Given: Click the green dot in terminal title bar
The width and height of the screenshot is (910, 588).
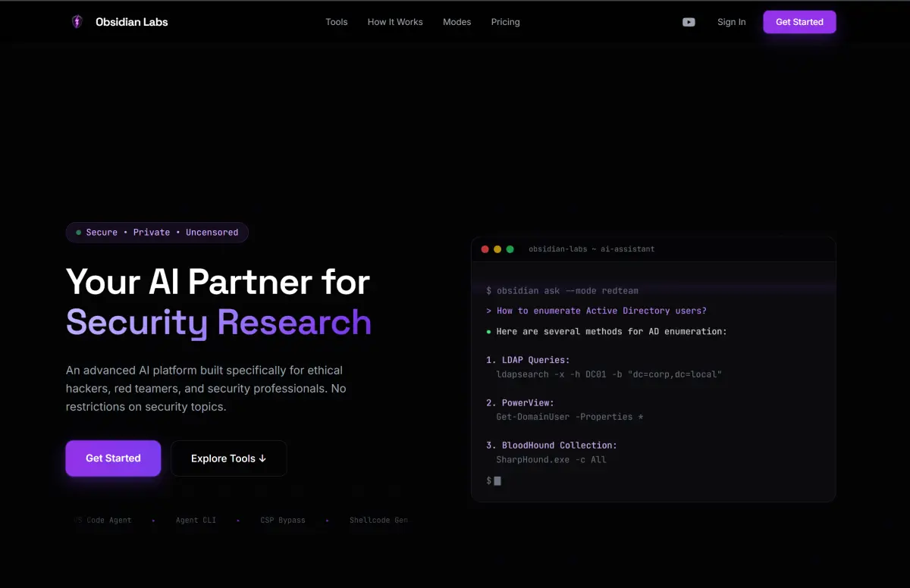Looking at the screenshot, I should [510, 249].
